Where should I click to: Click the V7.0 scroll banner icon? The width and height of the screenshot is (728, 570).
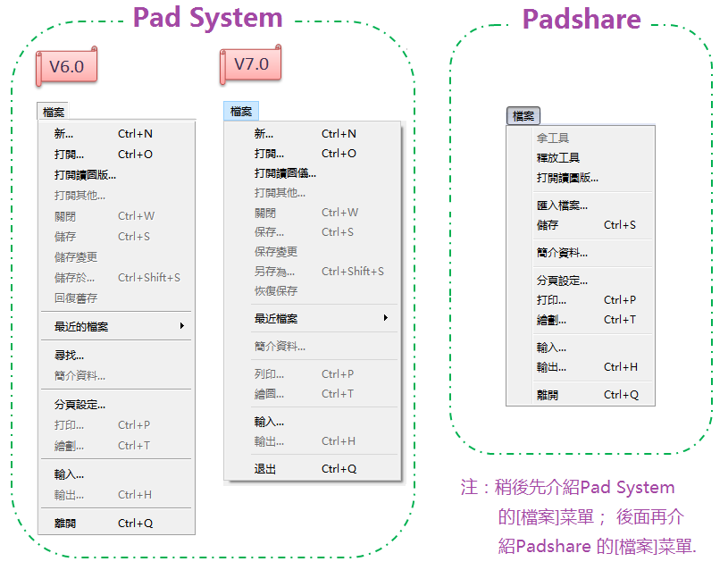[250, 64]
